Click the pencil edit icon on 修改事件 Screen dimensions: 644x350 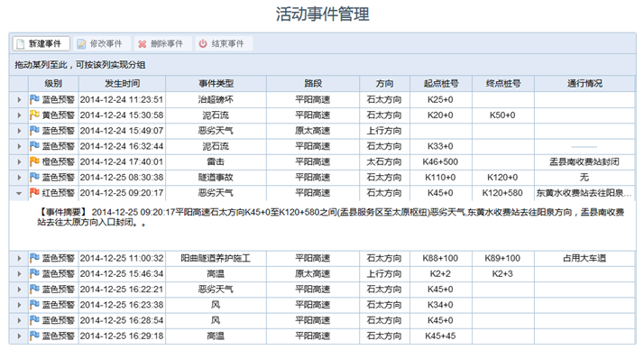click(x=81, y=44)
